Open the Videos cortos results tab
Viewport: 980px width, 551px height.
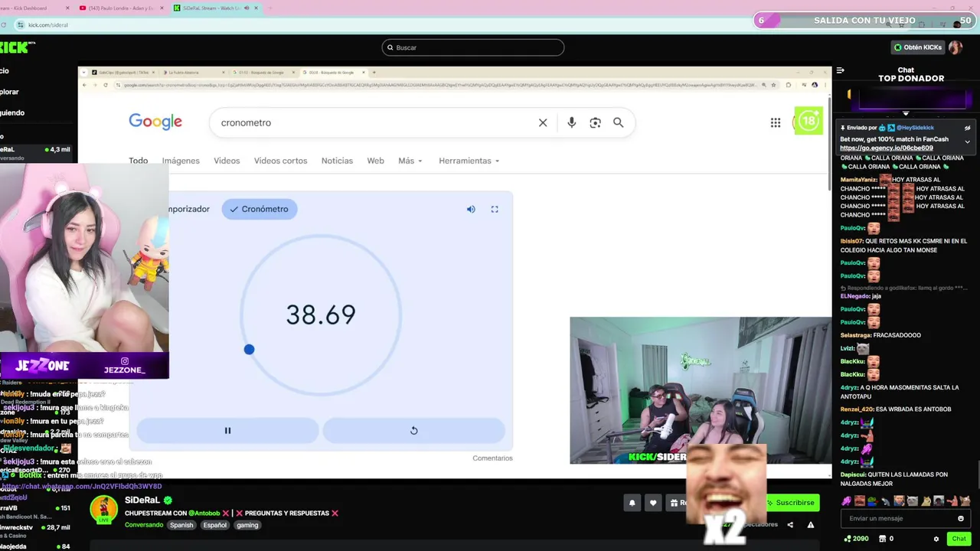pyautogui.click(x=280, y=161)
